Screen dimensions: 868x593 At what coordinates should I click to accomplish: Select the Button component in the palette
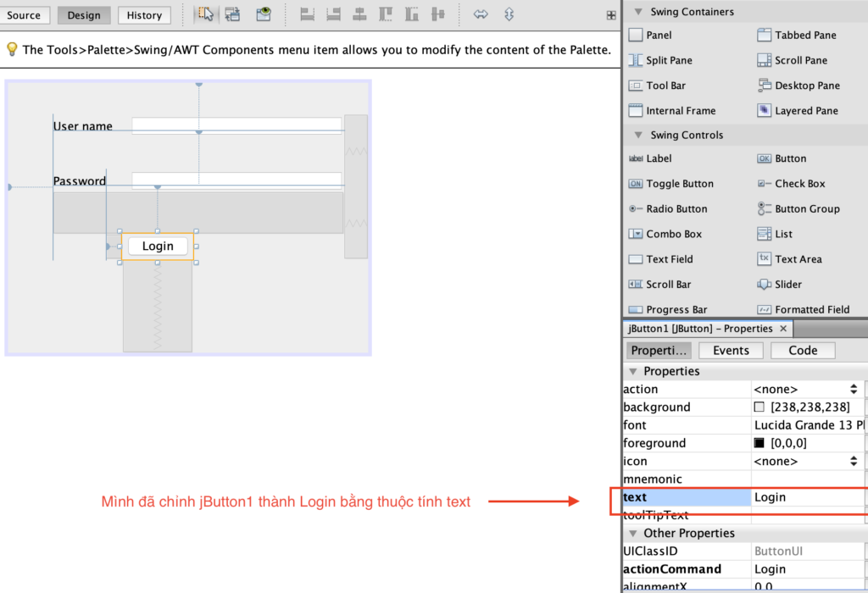(x=792, y=158)
